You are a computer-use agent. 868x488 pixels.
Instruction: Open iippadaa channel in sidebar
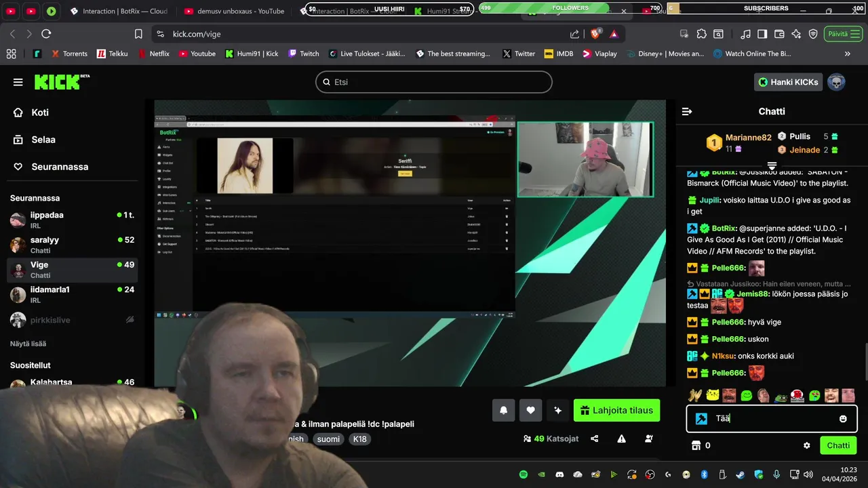(72, 220)
